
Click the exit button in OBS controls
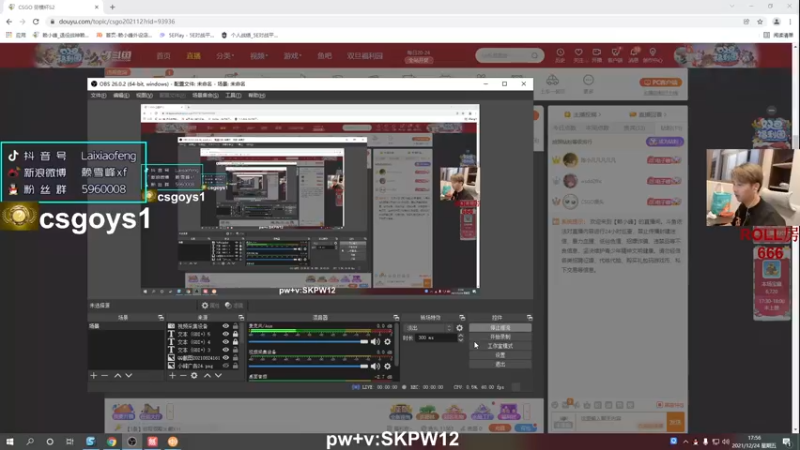click(500, 364)
